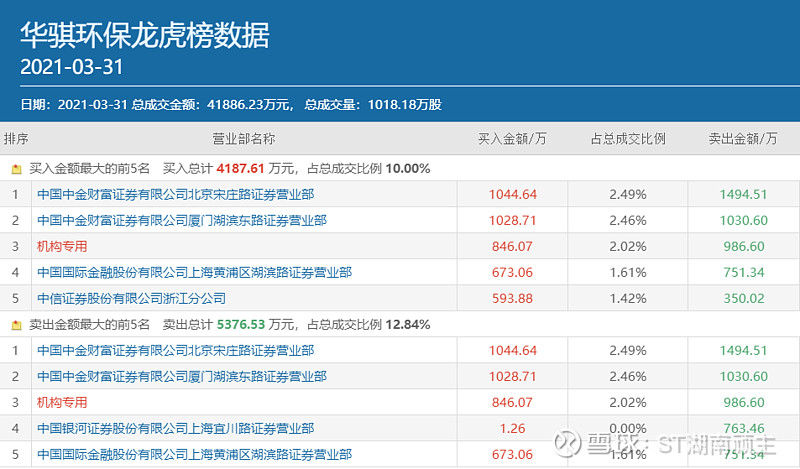This screenshot has height=469, width=800.
Task: Click 2.02% ratio in buy top-5 section
Action: (628, 246)
